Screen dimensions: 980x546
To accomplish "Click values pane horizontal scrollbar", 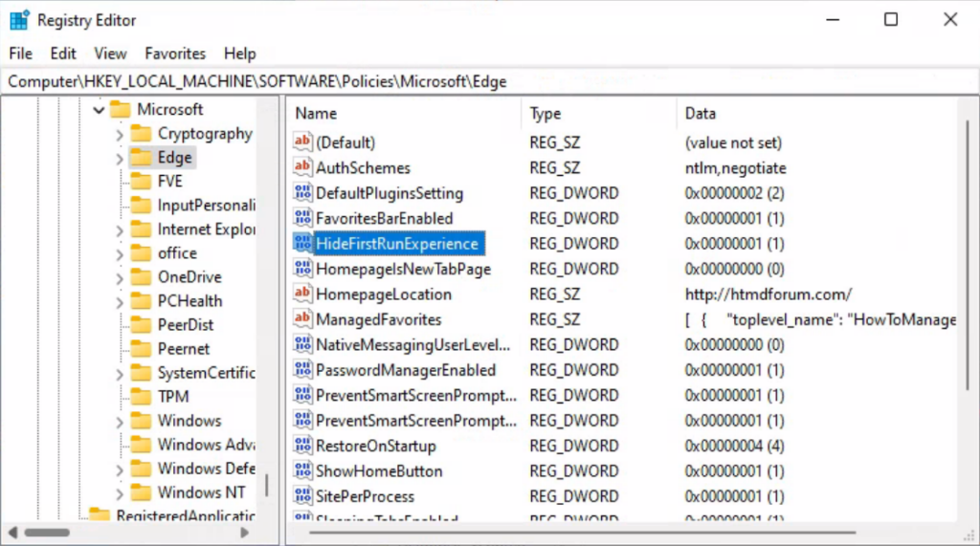I will coord(582,533).
